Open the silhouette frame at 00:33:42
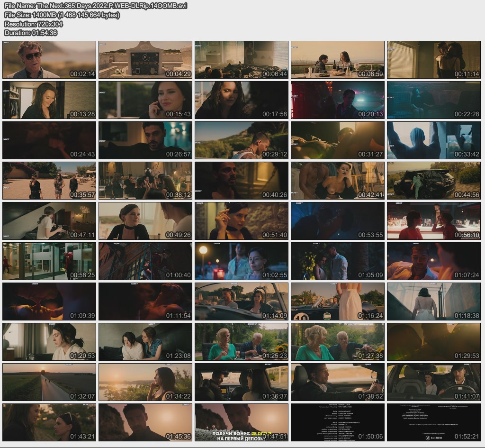The width and height of the screenshot is (485, 448). [x=434, y=140]
